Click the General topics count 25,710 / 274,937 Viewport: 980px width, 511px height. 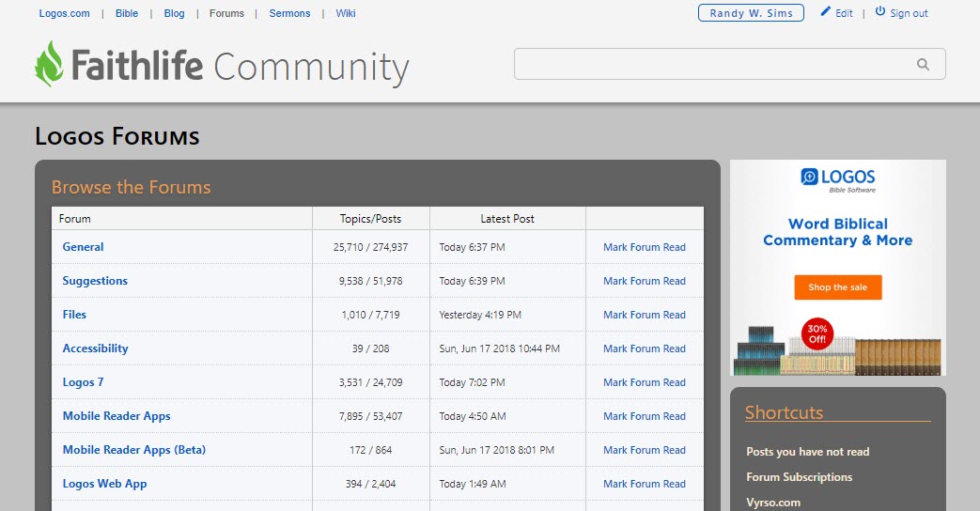(x=370, y=247)
